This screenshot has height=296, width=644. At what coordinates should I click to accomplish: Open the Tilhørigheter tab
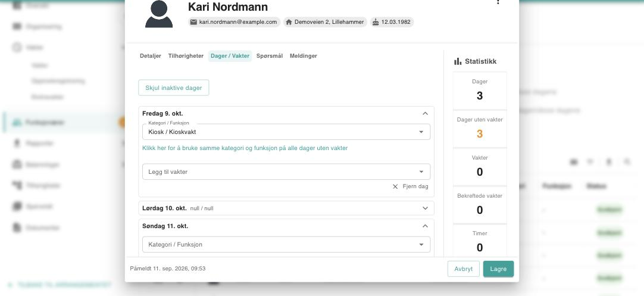tap(186, 56)
